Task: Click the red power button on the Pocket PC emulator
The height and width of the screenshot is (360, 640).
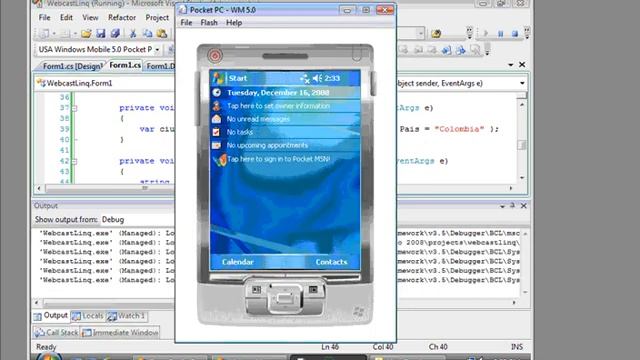Action: [x=215, y=56]
